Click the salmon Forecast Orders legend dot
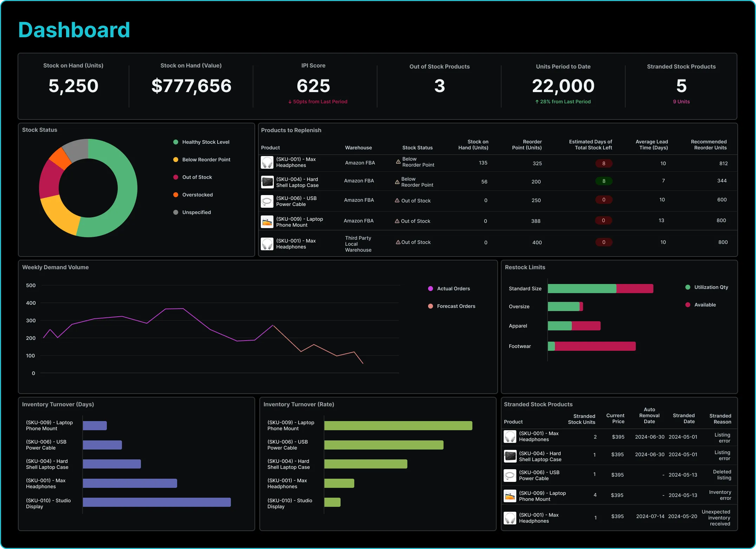Viewport: 756px width, 549px height. coord(431,306)
